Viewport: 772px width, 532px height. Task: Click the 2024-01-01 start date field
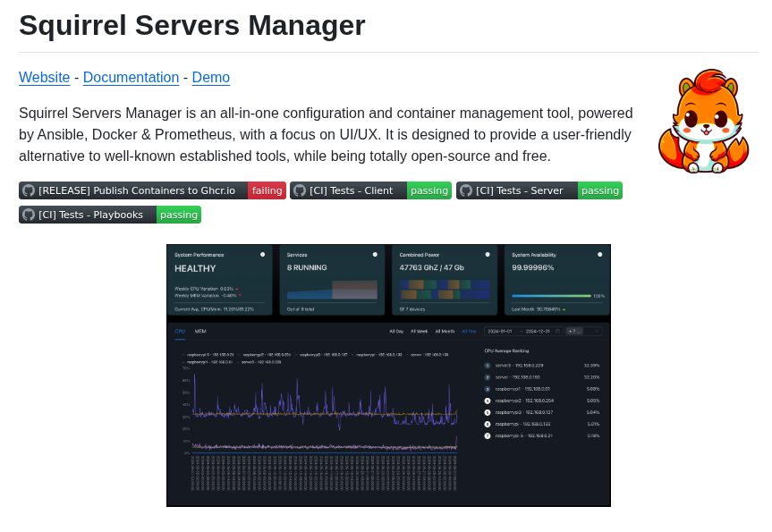500,331
